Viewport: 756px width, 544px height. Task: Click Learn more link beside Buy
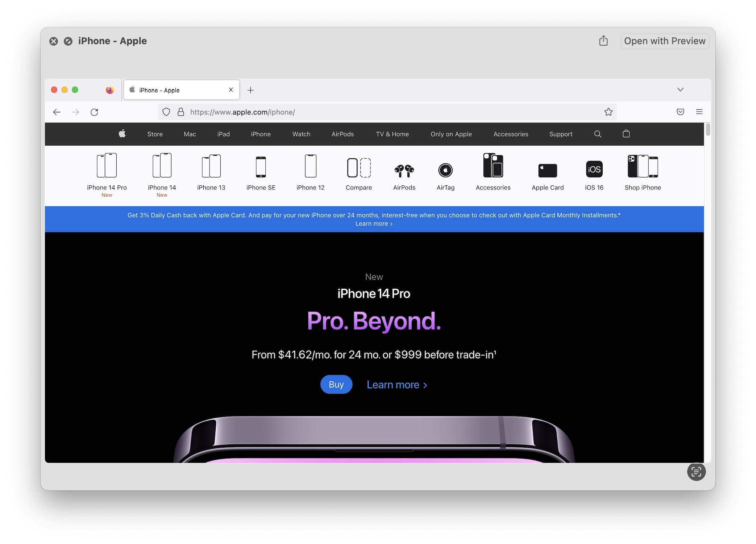[397, 385]
